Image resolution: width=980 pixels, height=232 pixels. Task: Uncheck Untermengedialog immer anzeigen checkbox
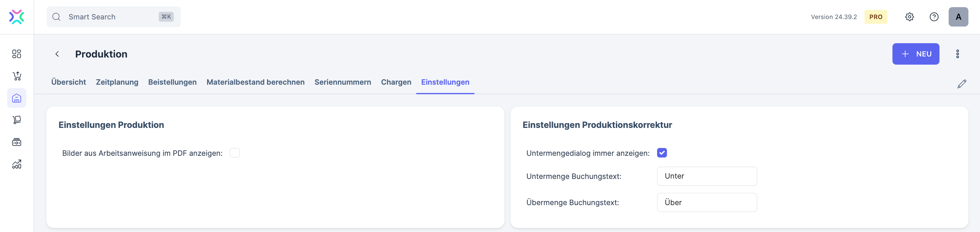point(662,153)
